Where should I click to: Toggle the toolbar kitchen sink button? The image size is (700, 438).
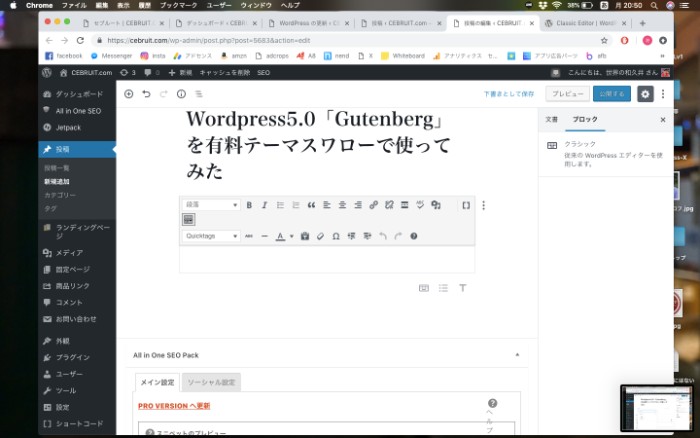[x=188, y=219]
